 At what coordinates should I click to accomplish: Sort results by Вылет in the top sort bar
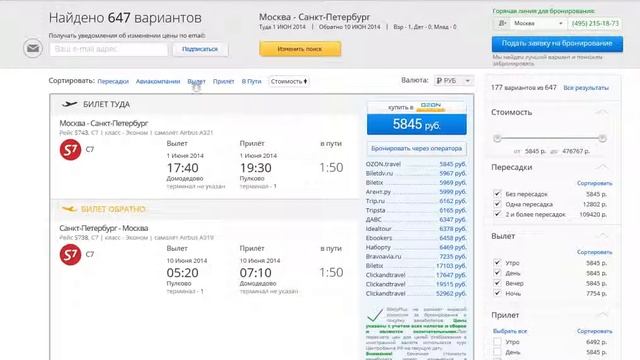(196, 81)
